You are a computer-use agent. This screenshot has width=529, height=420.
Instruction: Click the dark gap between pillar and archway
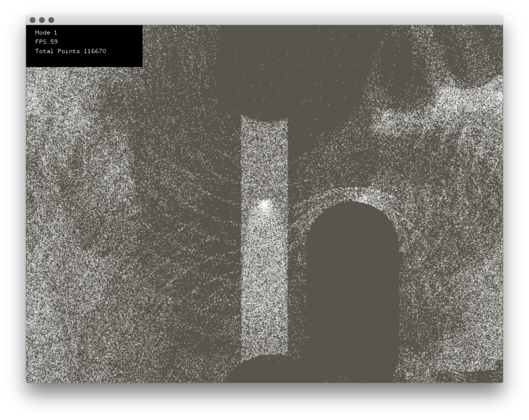pos(296,284)
